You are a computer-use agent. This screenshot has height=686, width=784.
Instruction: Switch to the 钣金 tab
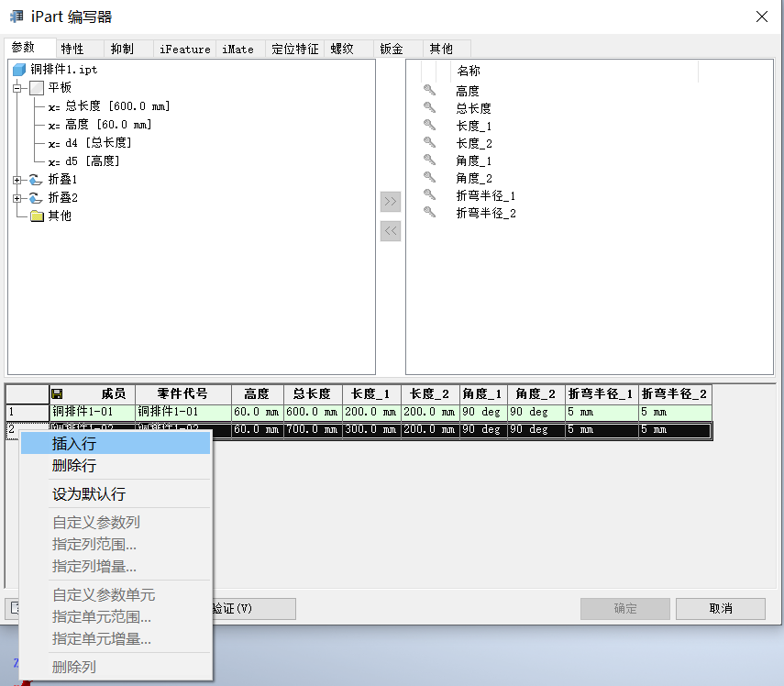pyautogui.click(x=398, y=49)
